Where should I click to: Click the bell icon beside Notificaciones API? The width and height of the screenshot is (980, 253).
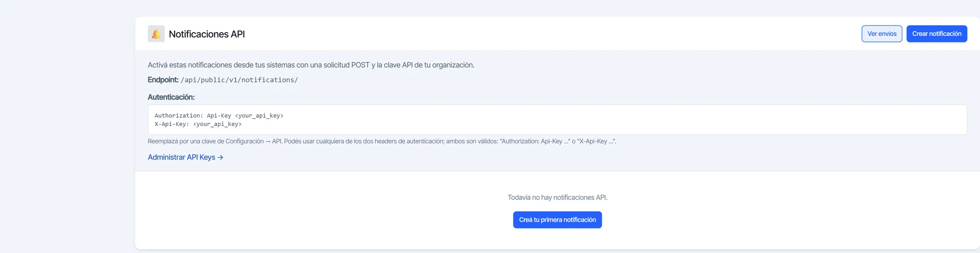point(156,34)
